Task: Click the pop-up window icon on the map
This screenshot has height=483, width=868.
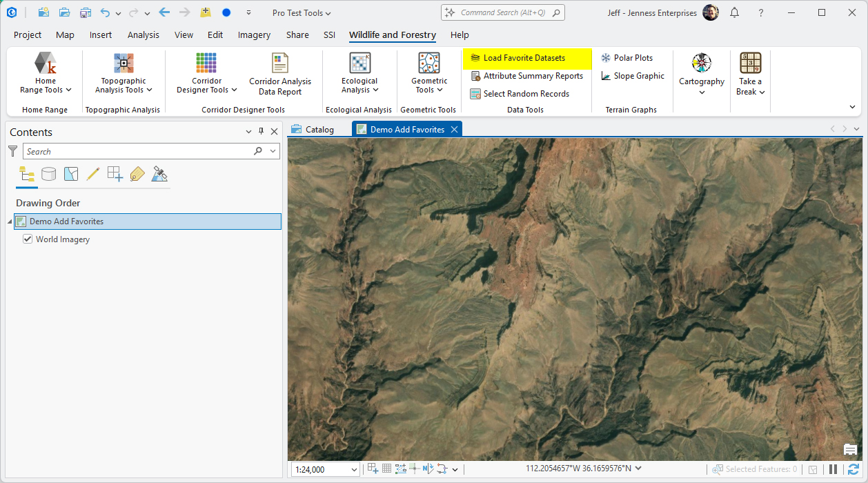Action: pyautogui.click(x=850, y=450)
